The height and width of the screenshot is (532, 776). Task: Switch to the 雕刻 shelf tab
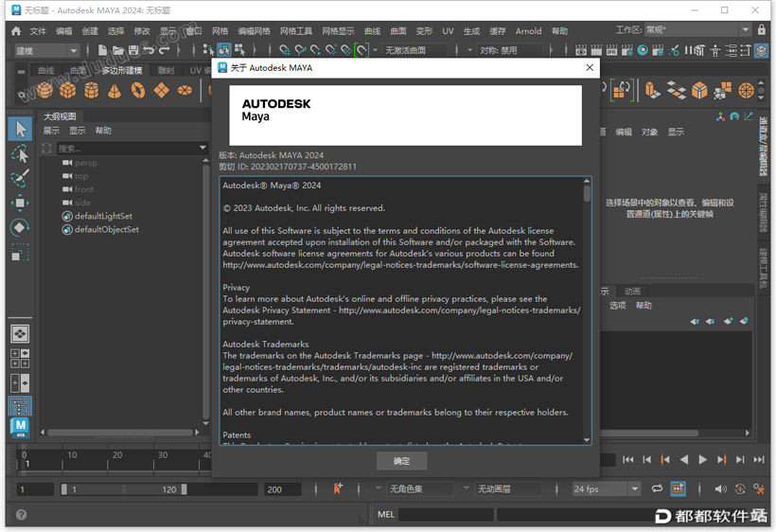(166, 71)
